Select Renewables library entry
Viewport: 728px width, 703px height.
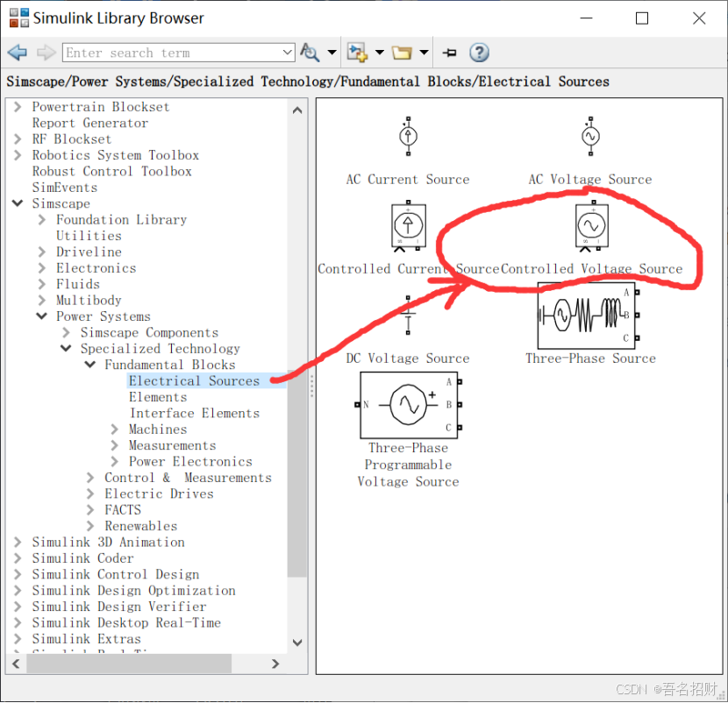pyautogui.click(x=140, y=526)
